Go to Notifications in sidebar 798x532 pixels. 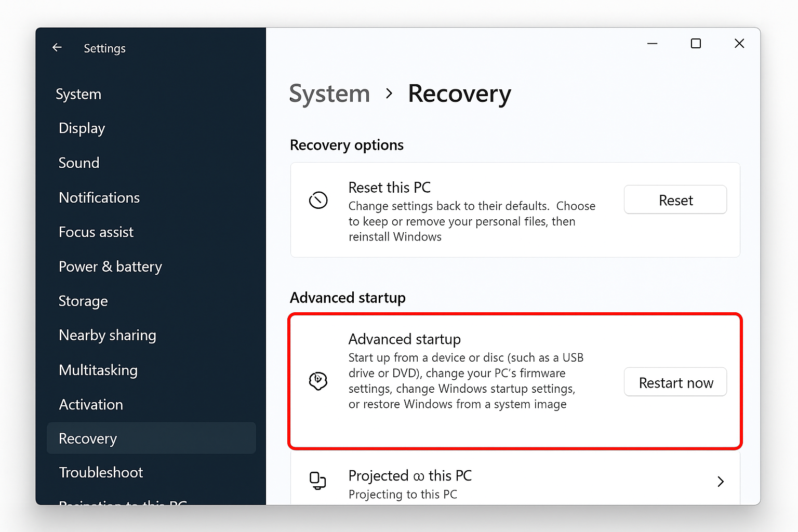[99, 197]
